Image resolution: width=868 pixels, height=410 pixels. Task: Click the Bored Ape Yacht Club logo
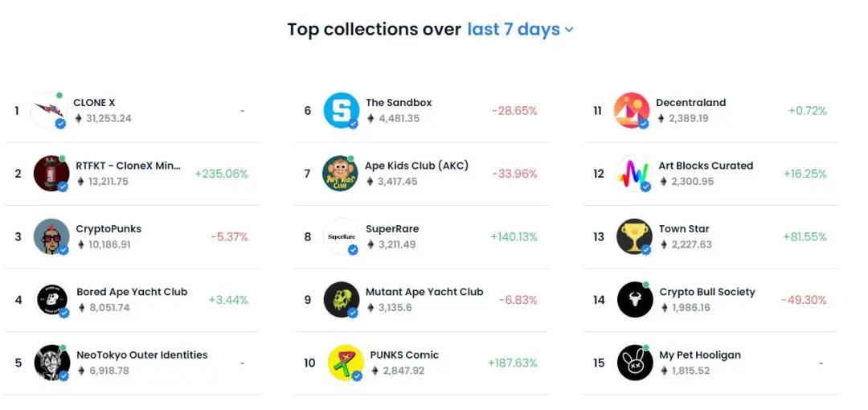tap(51, 300)
